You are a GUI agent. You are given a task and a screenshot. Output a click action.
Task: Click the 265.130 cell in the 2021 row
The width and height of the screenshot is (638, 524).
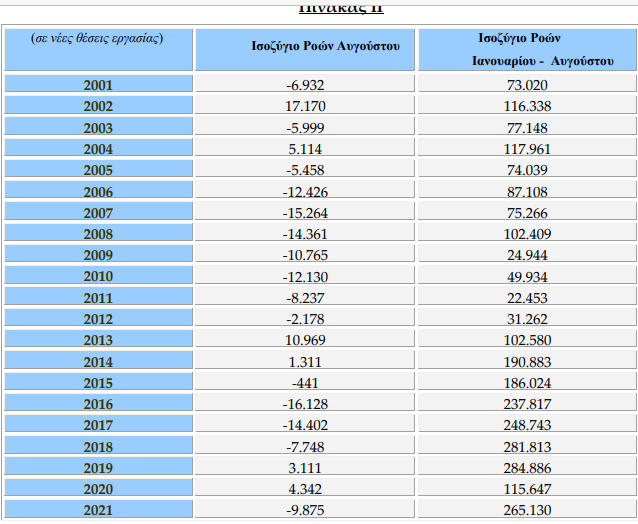[x=527, y=512]
